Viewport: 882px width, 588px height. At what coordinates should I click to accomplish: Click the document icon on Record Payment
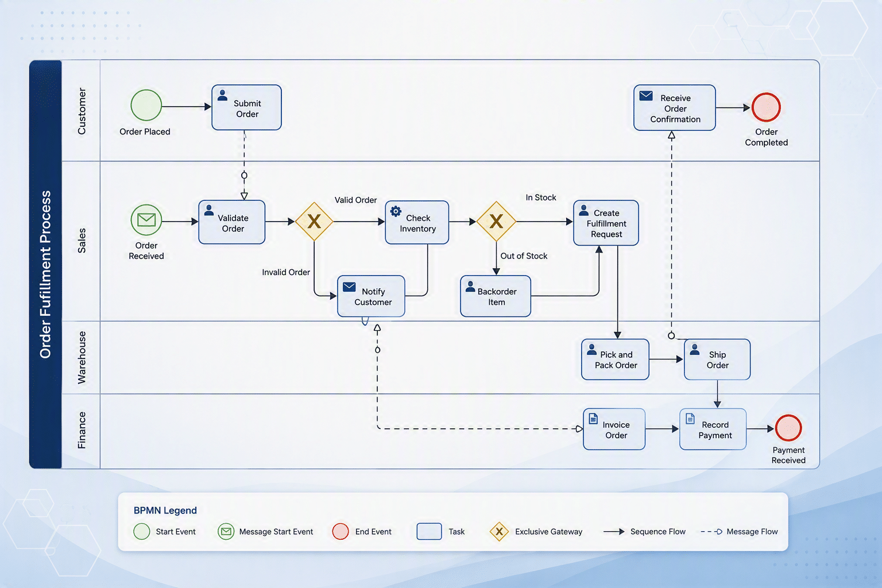pyautogui.click(x=690, y=419)
